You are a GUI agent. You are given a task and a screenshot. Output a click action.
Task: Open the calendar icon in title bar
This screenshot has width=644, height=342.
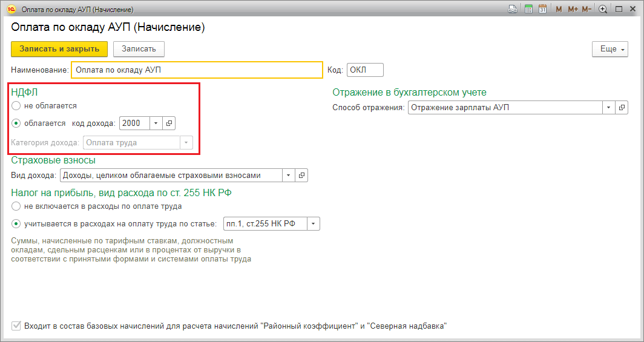pyautogui.click(x=542, y=9)
